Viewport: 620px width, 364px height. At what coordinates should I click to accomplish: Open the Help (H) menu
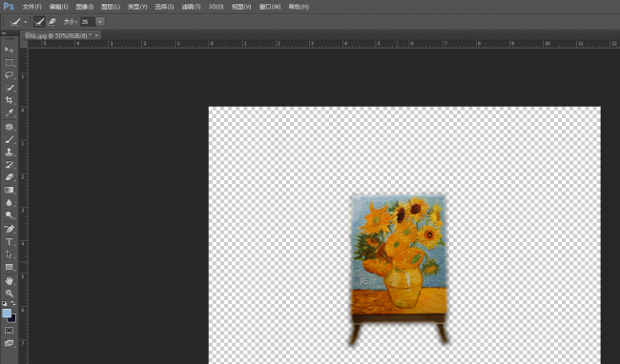299,7
